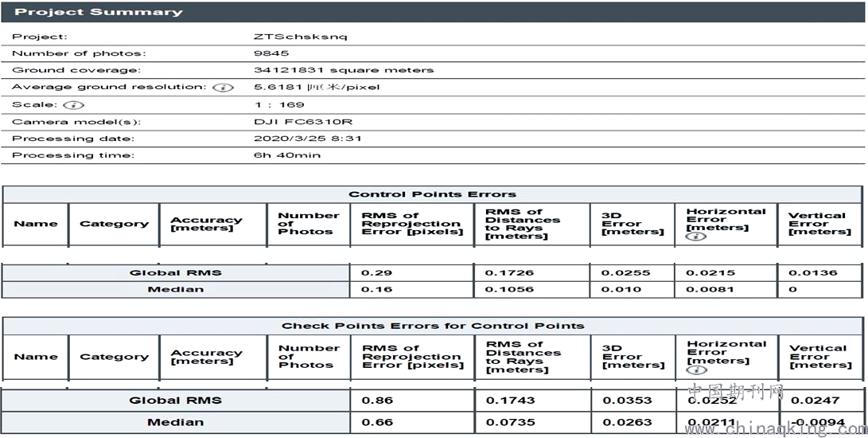This screenshot has height=438, width=868.
Task: Click the info icon beside Average ground resolution
Action: pyautogui.click(x=223, y=88)
